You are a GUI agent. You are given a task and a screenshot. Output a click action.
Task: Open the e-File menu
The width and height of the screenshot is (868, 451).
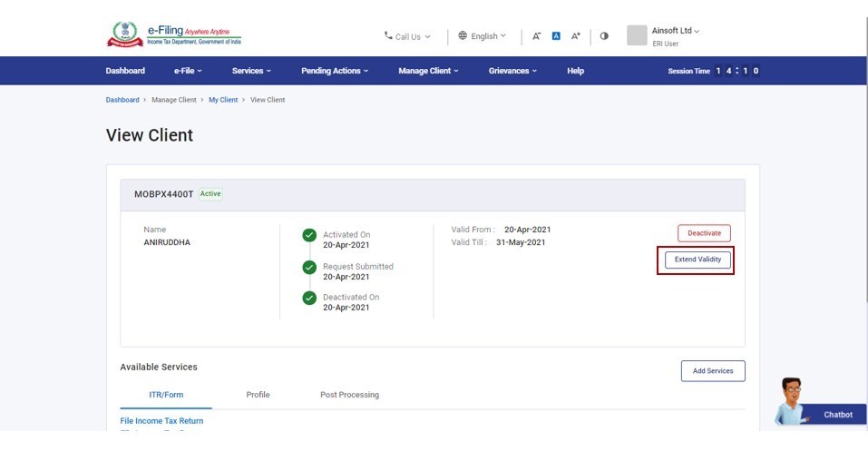188,71
